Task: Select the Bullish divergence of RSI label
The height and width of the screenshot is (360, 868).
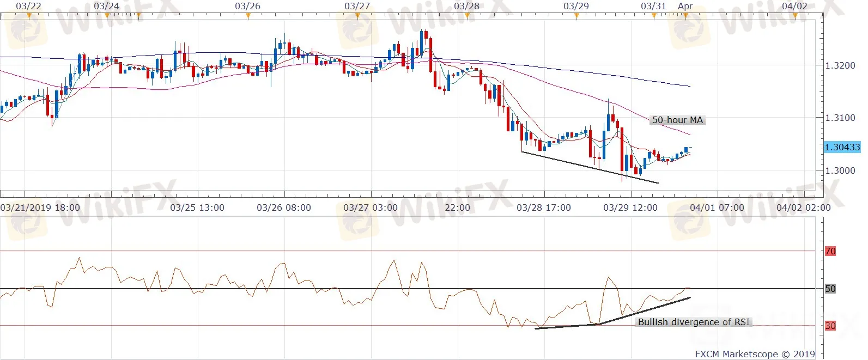Action: pos(694,322)
